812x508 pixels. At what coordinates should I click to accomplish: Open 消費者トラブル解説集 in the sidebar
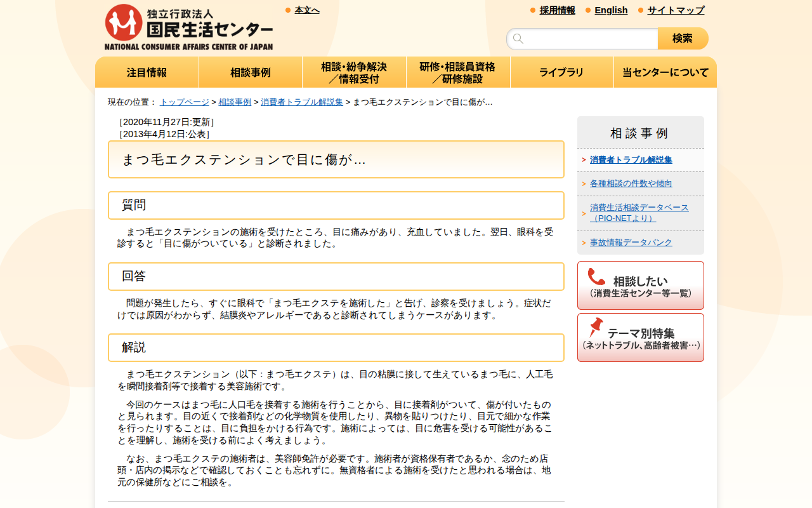click(x=631, y=160)
